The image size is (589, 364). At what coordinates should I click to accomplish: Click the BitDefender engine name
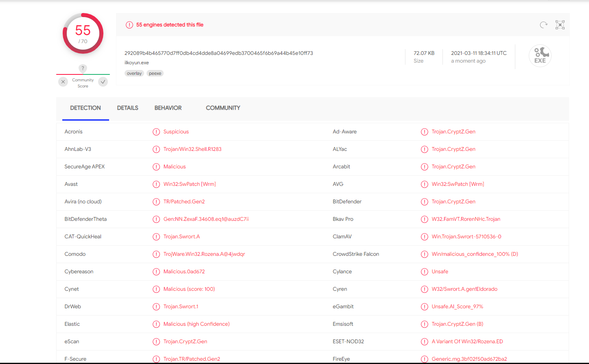tap(347, 202)
